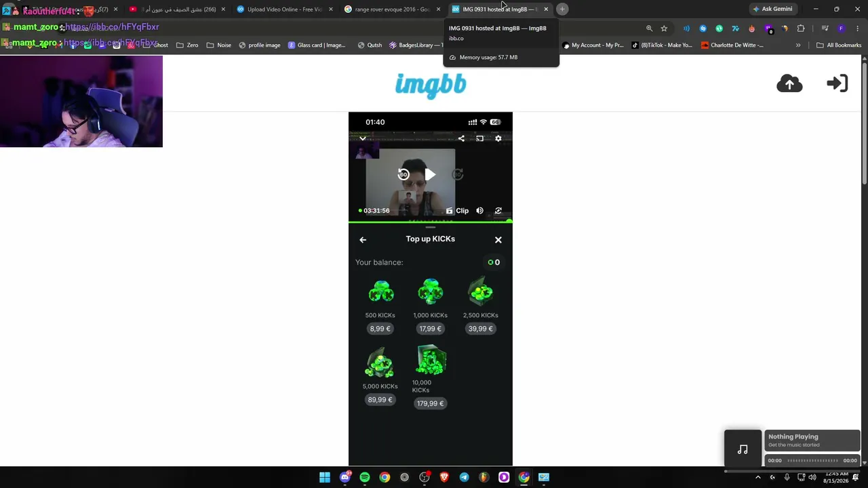Click the settings gear in the phone screenshot
Image resolution: width=868 pixels, height=488 pixels.
tap(498, 138)
